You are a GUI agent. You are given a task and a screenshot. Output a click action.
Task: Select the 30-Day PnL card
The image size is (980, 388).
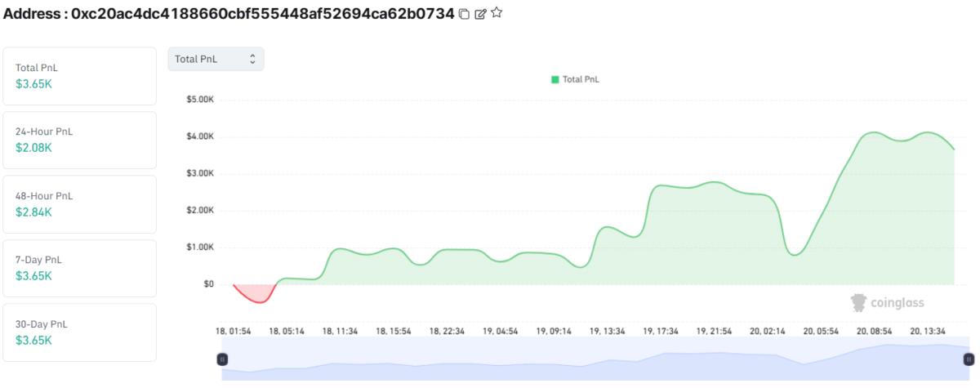point(79,332)
